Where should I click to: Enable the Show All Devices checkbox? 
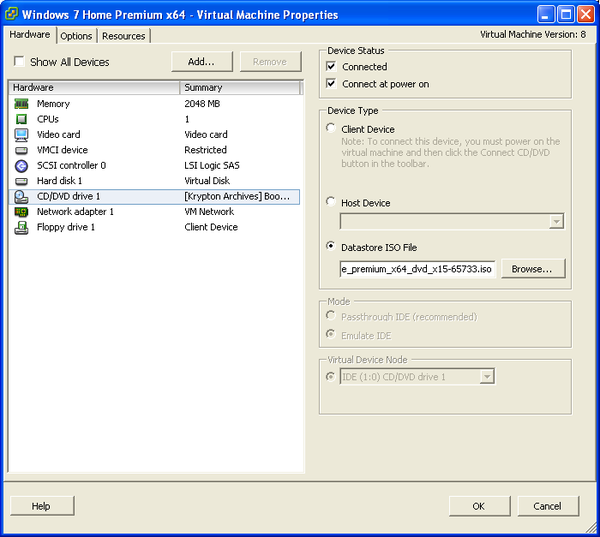(19, 62)
